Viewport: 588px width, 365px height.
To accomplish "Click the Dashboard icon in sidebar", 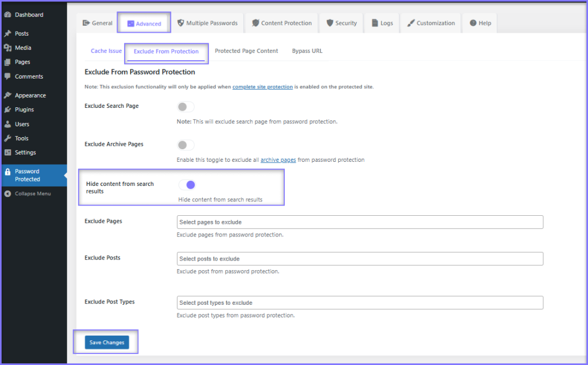I will pyautogui.click(x=7, y=15).
